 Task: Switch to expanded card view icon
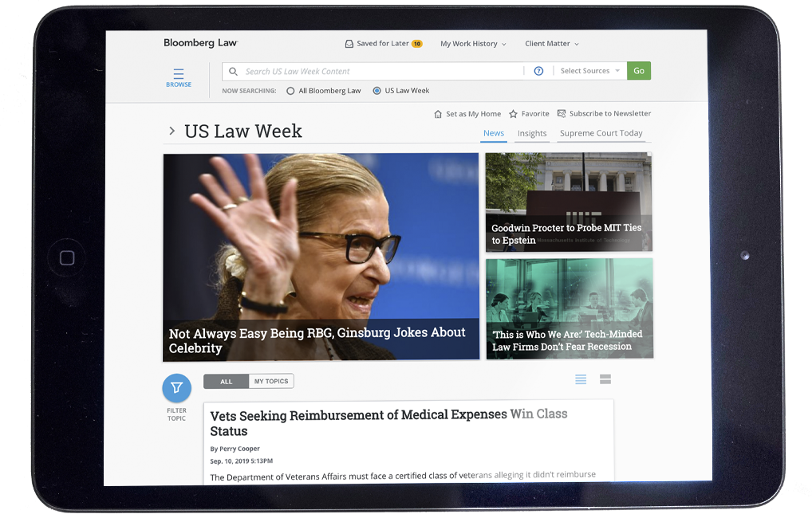[605, 379]
